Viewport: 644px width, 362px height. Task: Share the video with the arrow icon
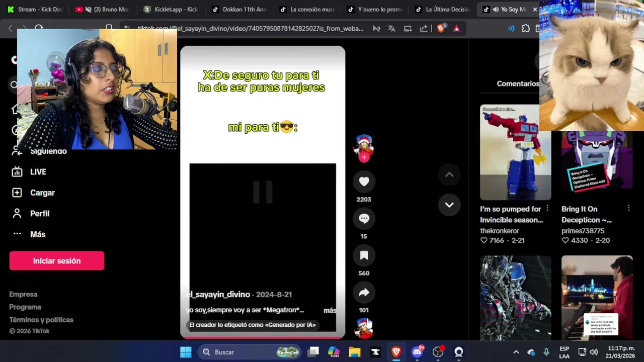pyautogui.click(x=364, y=293)
